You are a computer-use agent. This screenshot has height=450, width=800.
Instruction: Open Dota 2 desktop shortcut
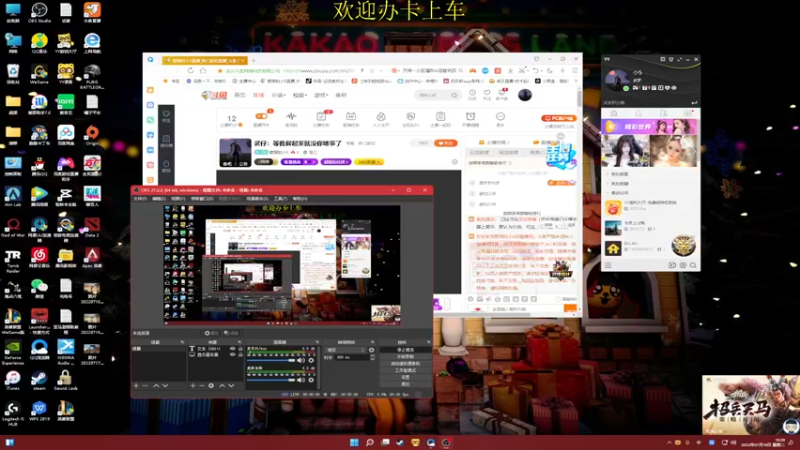pyautogui.click(x=92, y=227)
